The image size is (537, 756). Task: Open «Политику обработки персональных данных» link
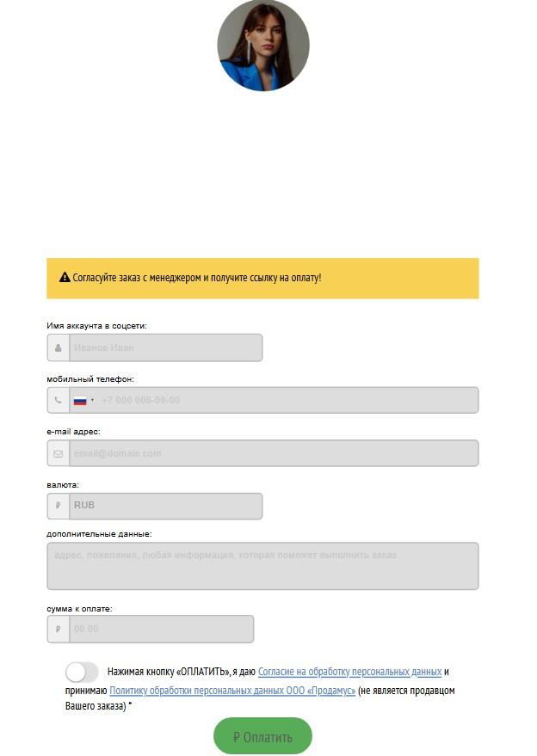click(x=232, y=691)
